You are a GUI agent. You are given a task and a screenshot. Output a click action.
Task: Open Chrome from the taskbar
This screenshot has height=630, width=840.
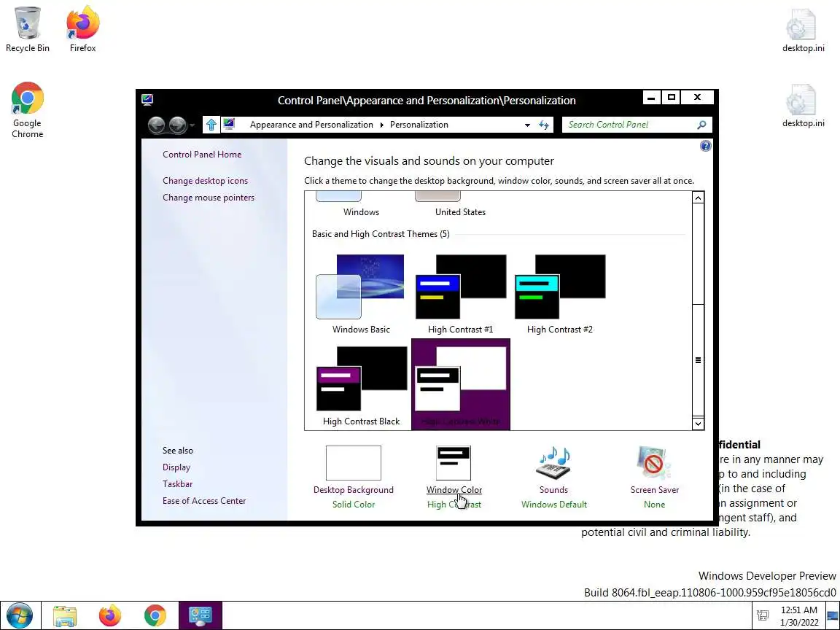[x=155, y=615]
